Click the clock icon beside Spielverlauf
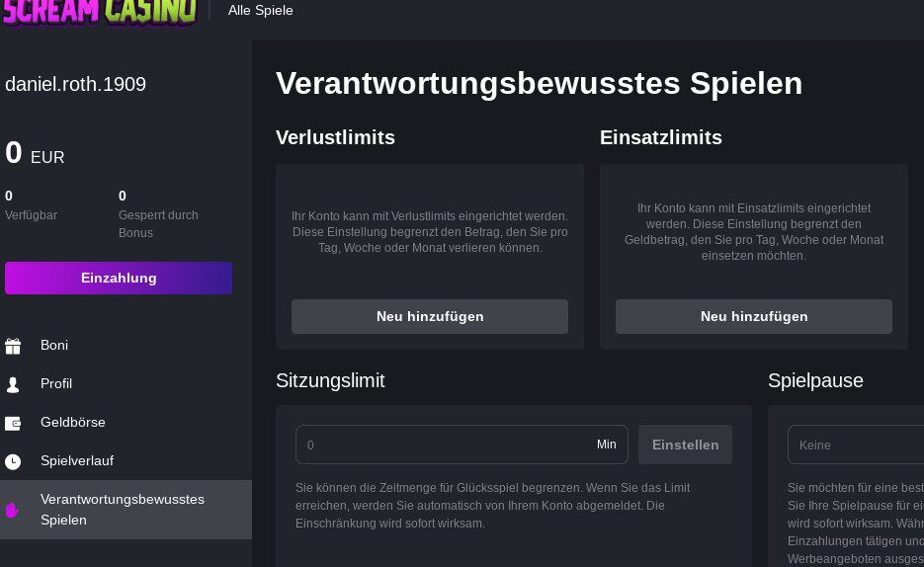The height and width of the screenshot is (567, 924). point(13,461)
